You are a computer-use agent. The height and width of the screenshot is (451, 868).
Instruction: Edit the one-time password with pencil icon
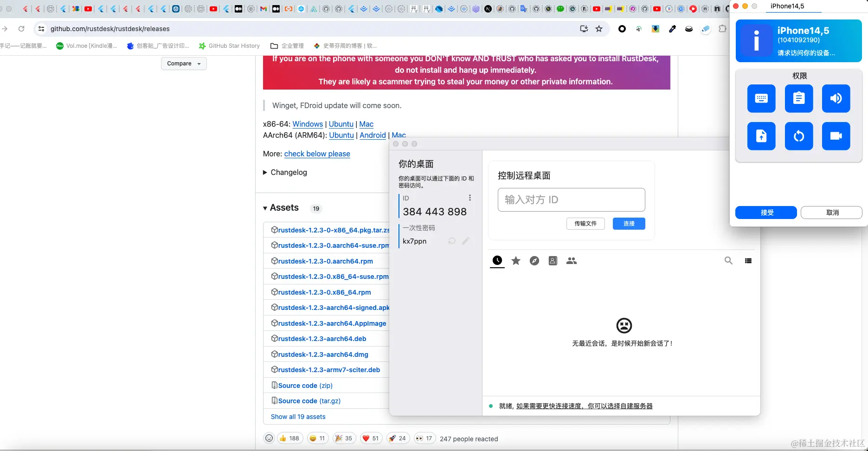[x=466, y=241]
